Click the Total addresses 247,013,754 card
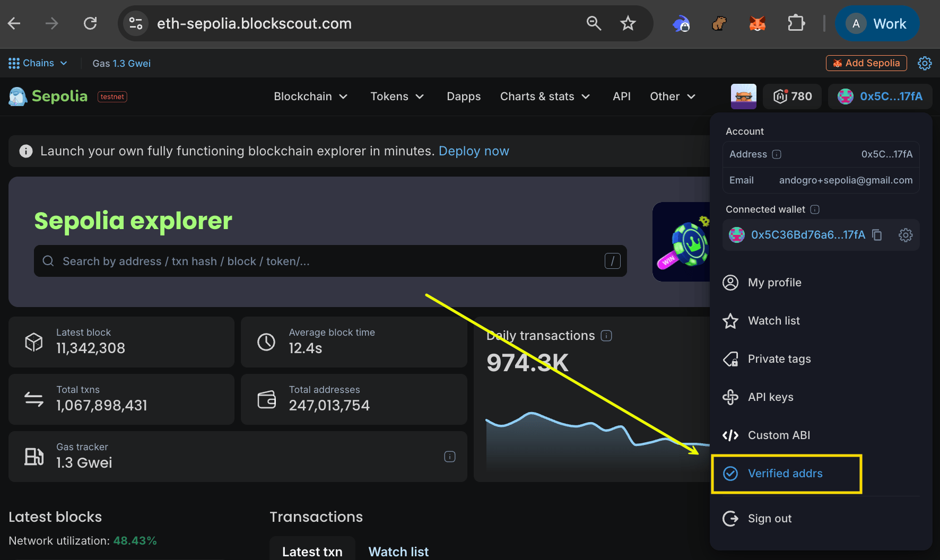 [x=354, y=399]
